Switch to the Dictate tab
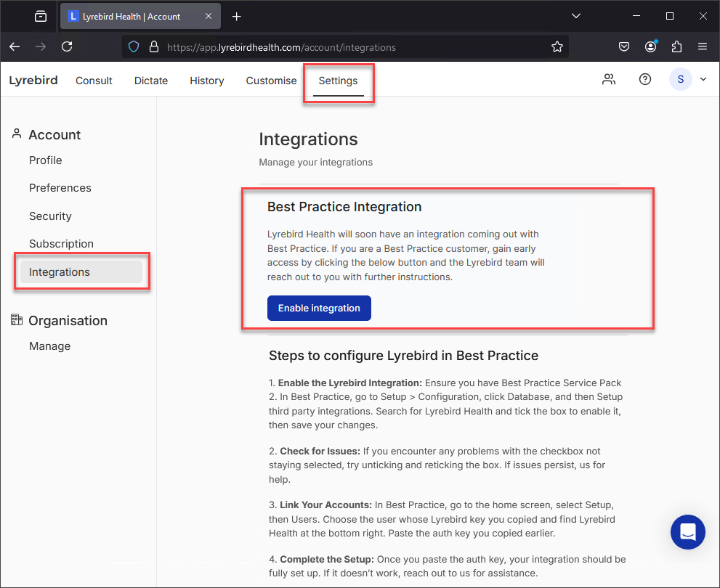The width and height of the screenshot is (720, 588). (151, 81)
